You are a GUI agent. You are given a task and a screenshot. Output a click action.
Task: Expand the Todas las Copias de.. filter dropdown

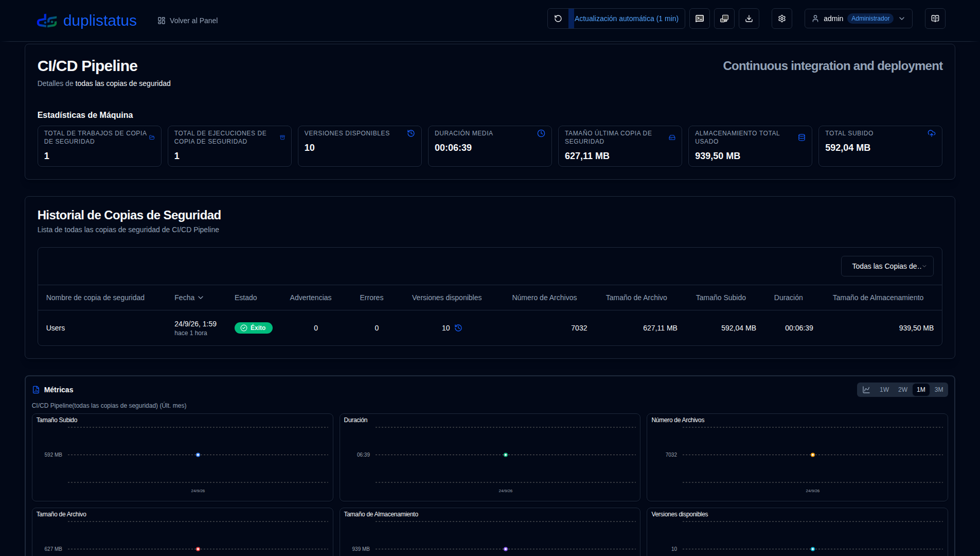click(887, 266)
